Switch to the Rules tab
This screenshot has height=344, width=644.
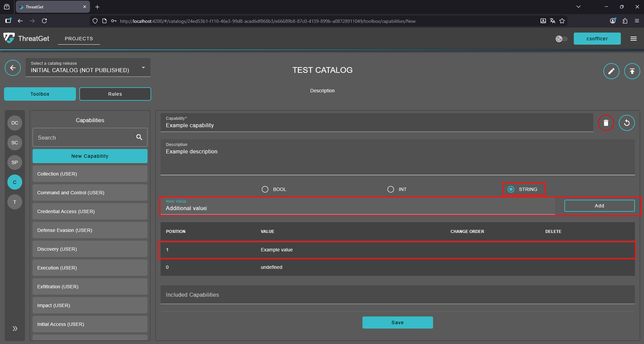pos(115,94)
